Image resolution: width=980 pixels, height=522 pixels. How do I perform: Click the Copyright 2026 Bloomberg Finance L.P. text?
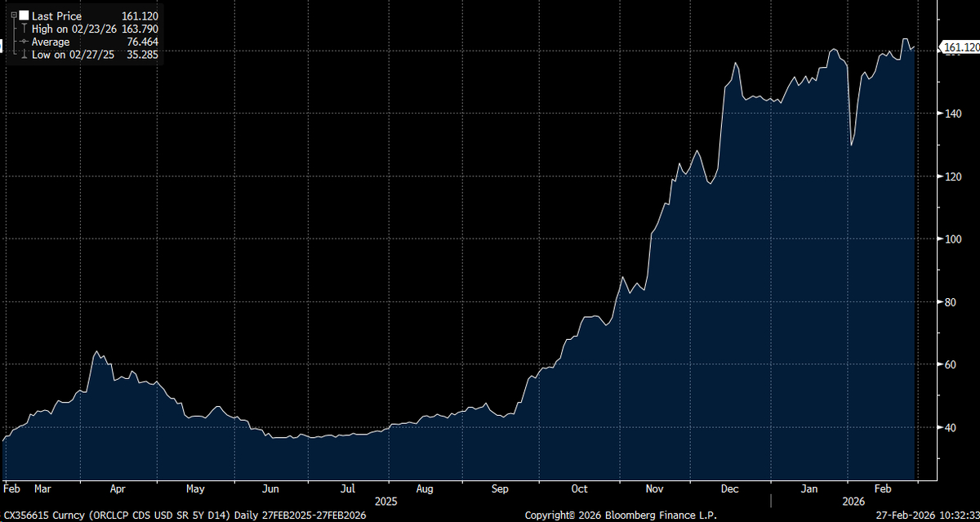click(623, 515)
